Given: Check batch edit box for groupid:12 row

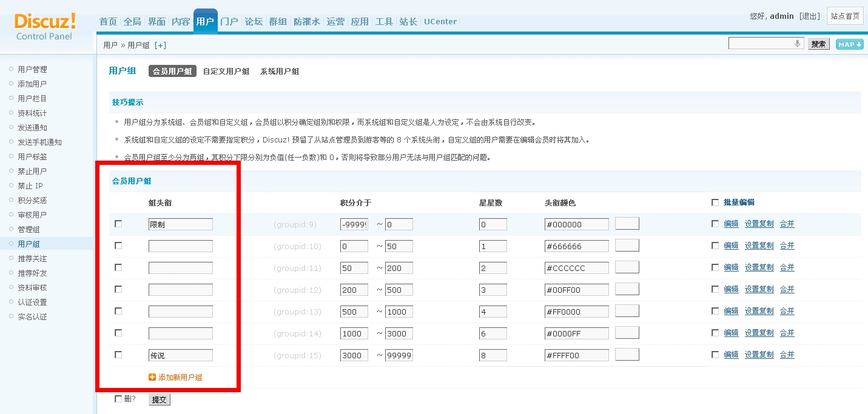Looking at the screenshot, I should [x=715, y=289].
